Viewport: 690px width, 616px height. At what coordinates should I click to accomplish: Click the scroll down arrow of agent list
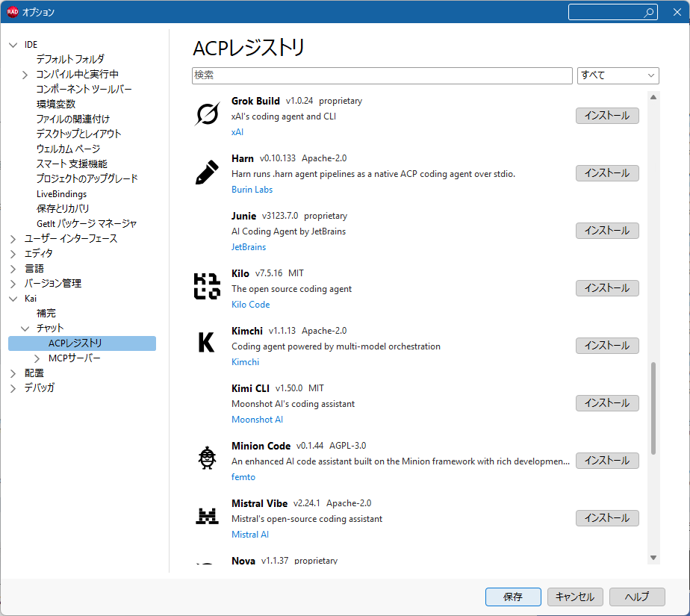[x=653, y=558]
